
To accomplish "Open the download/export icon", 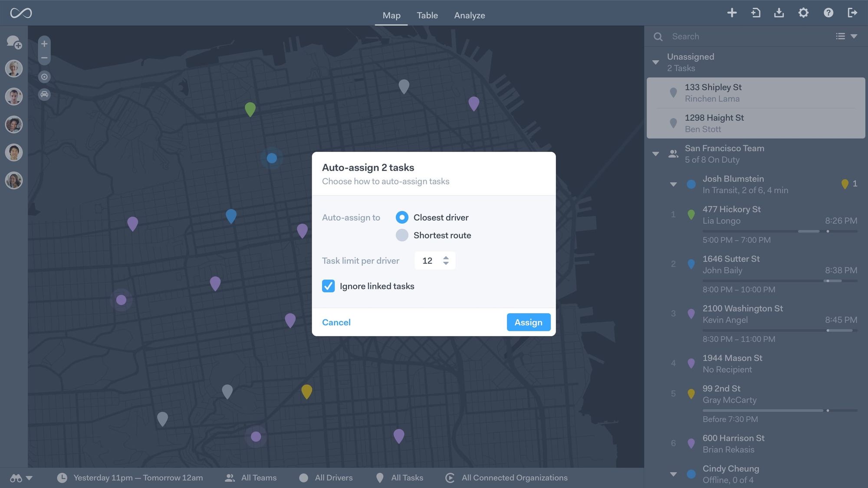I will (779, 13).
